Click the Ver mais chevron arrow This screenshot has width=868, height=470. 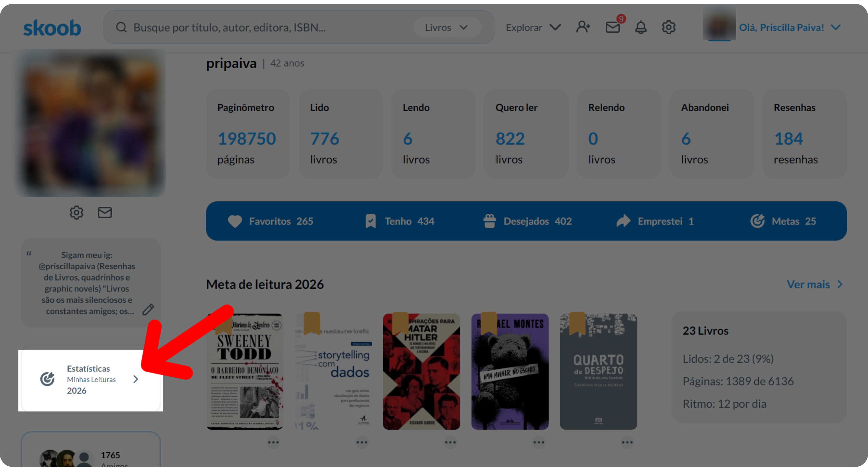pos(840,285)
